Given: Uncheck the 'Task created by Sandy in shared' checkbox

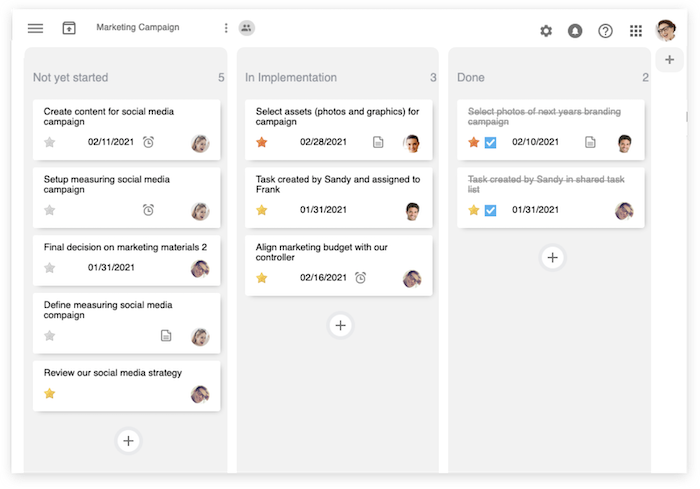Looking at the screenshot, I should pyautogui.click(x=491, y=210).
